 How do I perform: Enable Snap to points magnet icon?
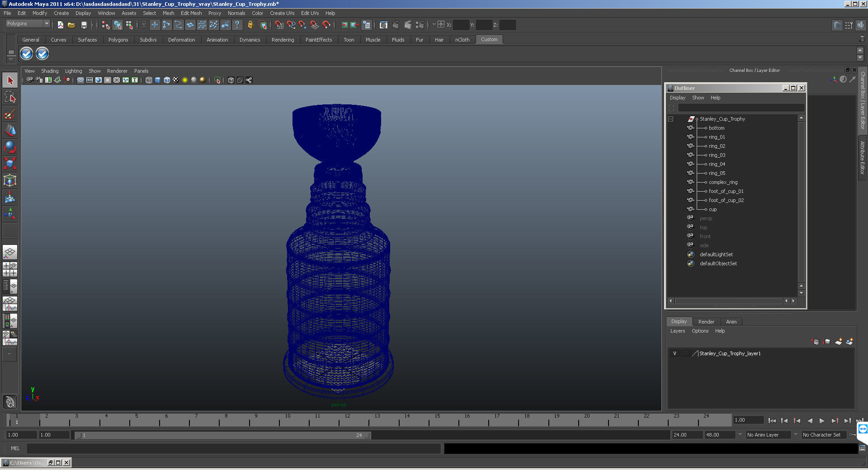(302, 25)
